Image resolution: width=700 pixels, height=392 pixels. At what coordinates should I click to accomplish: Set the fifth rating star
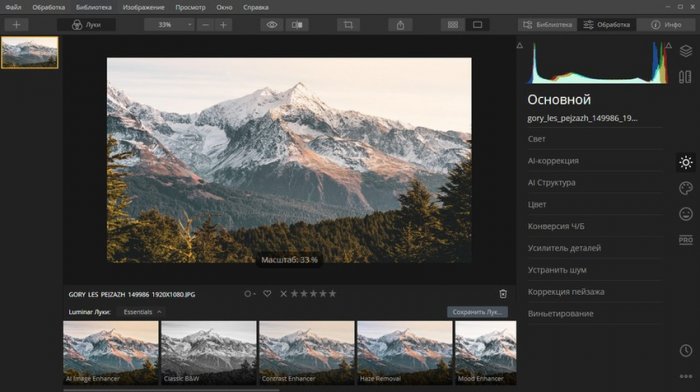click(333, 294)
